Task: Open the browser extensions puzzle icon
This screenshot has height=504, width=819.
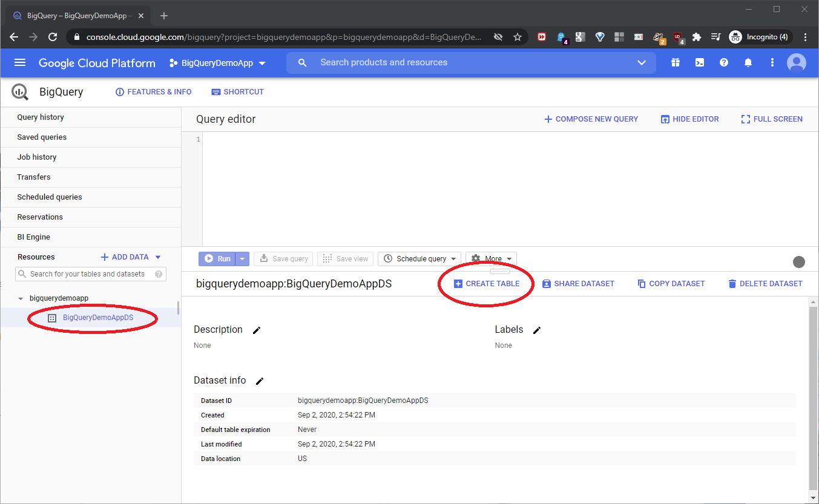Action: tap(696, 37)
